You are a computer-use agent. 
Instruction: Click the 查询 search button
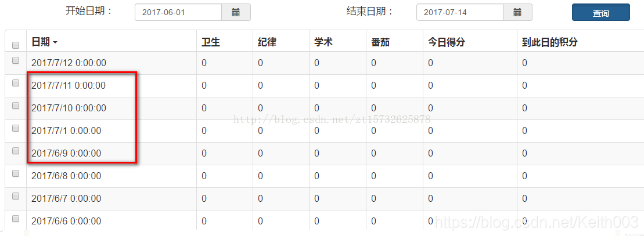tap(601, 12)
